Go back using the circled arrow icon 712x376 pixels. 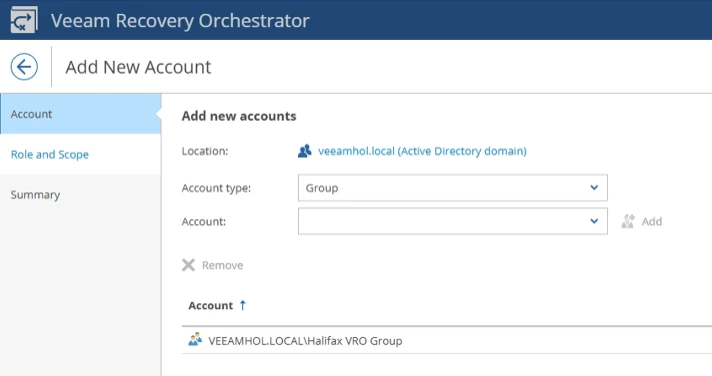pos(24,67)
